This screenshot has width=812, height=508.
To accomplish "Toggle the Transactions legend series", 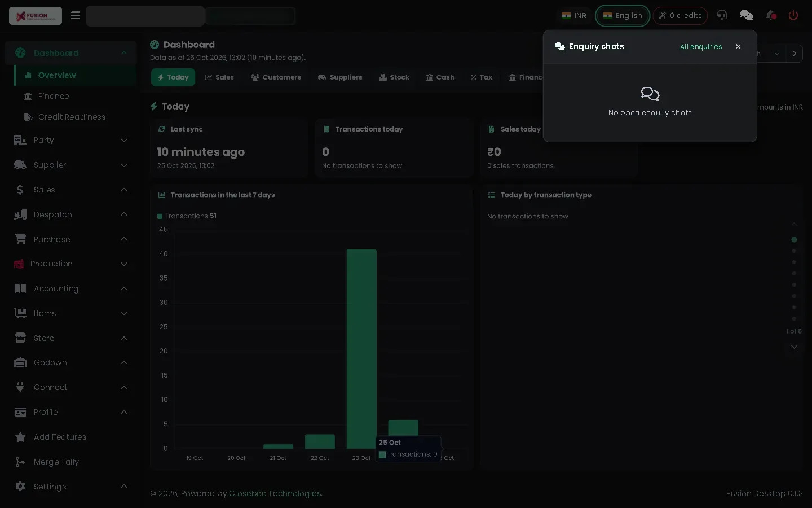I will click(x=187, y=216).
